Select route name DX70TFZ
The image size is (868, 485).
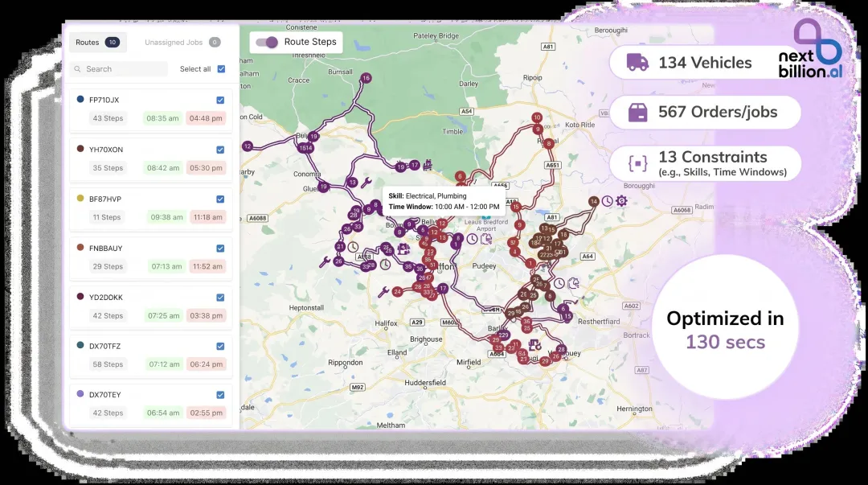104,347
